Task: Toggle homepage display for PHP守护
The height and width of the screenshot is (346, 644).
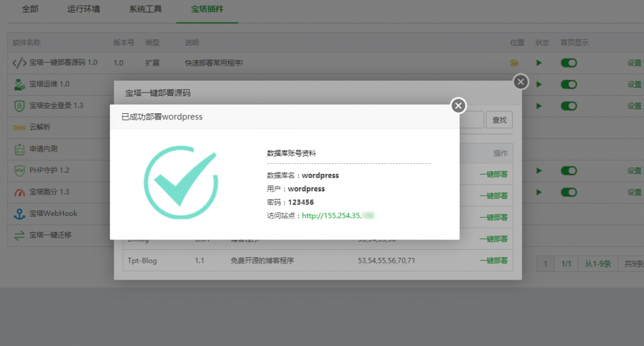Action: [569, 171]
